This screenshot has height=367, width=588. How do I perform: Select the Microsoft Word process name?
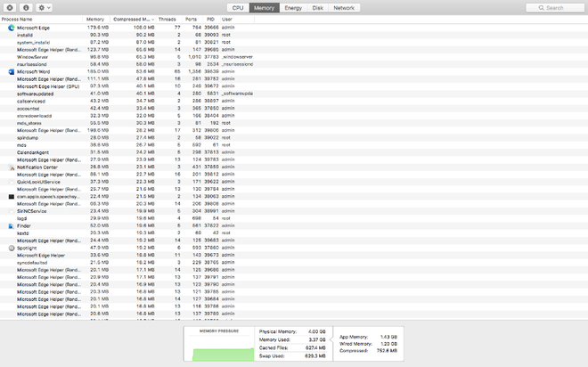click(x=33, y=71)
